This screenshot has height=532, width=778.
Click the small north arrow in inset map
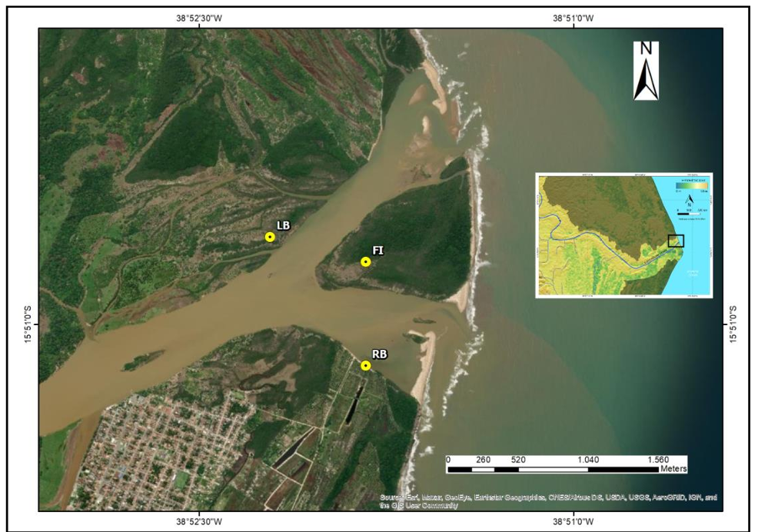click(690, 200)
